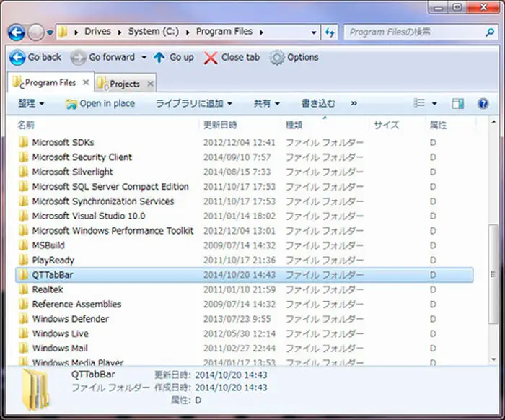Image resolution: width=505 pixels, height=420 pixels.
Task: Close the Program Files tab
Action: (86, 82)
